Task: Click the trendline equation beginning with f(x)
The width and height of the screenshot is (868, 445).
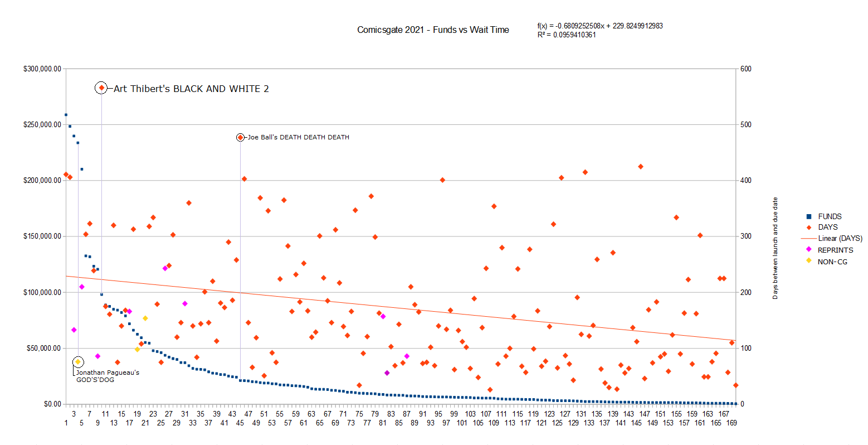Action: [x=600, y=26]
